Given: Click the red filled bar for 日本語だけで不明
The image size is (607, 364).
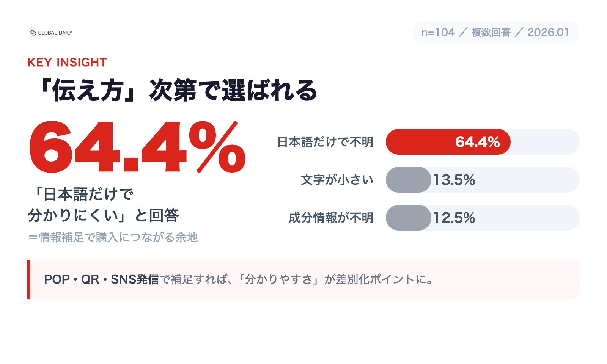Looking at the screenshot, I should point(417,142).
